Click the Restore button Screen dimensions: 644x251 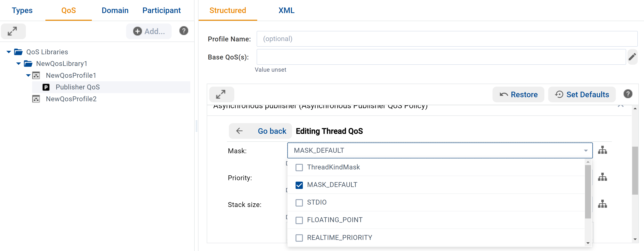tap(518, 94)
